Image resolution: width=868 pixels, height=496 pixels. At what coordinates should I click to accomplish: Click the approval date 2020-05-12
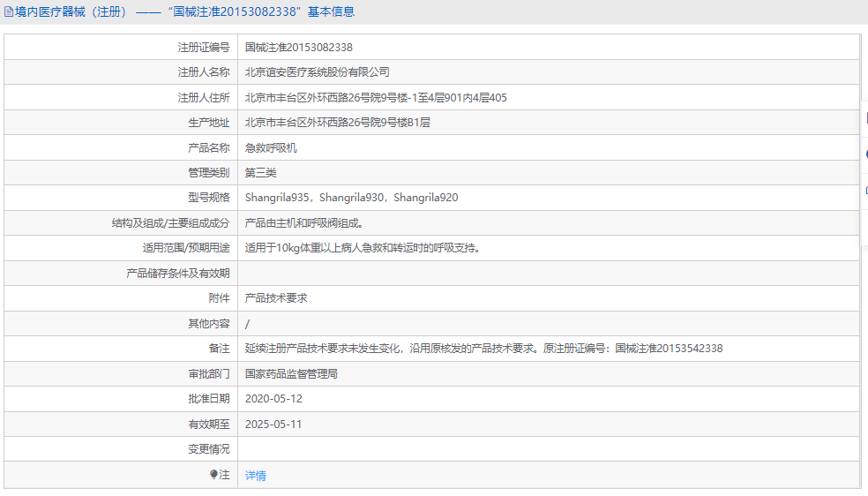273,399
